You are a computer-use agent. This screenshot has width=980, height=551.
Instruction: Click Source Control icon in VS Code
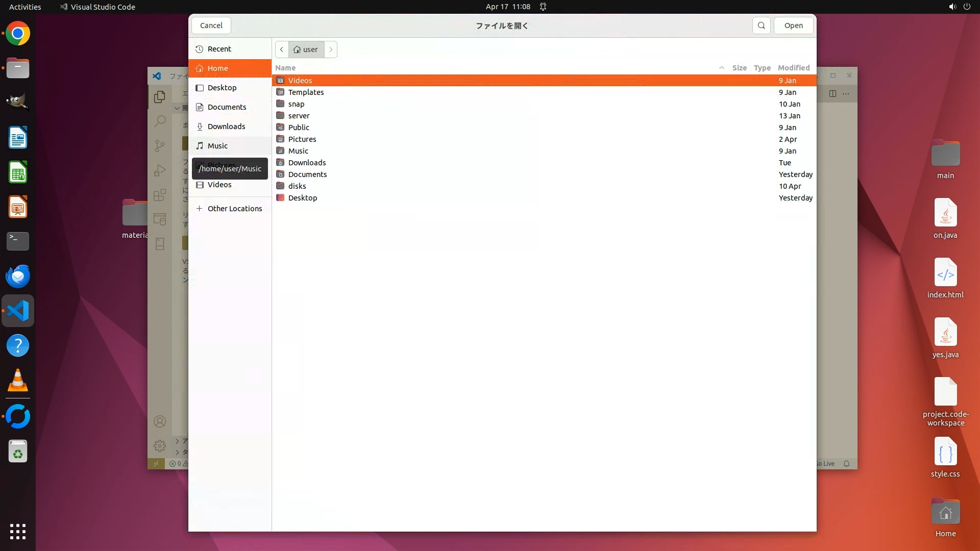tap(160, 146)
